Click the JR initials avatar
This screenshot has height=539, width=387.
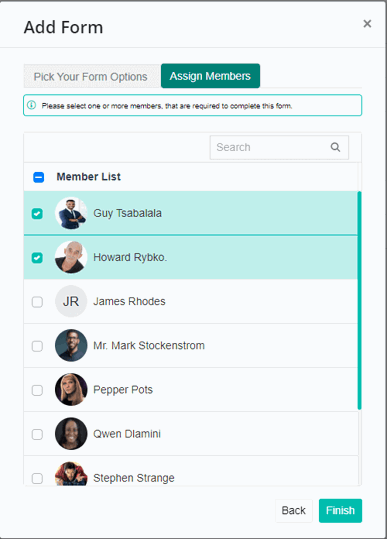click(71, 301)
